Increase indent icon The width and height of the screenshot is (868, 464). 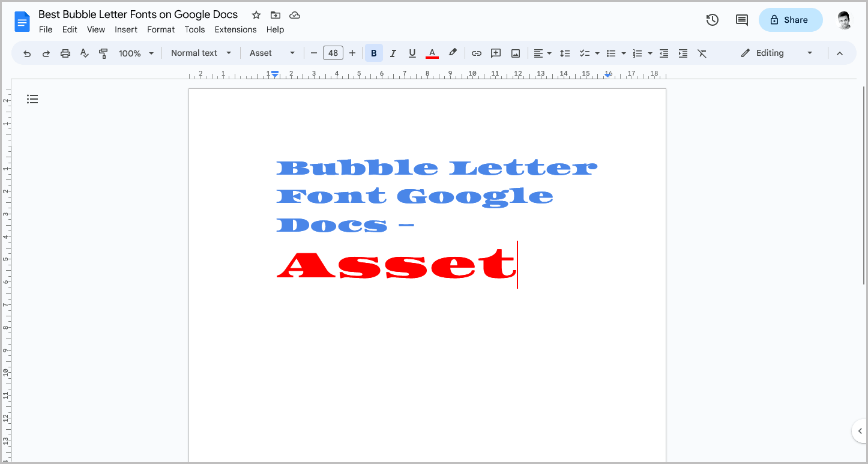(683, 53)
